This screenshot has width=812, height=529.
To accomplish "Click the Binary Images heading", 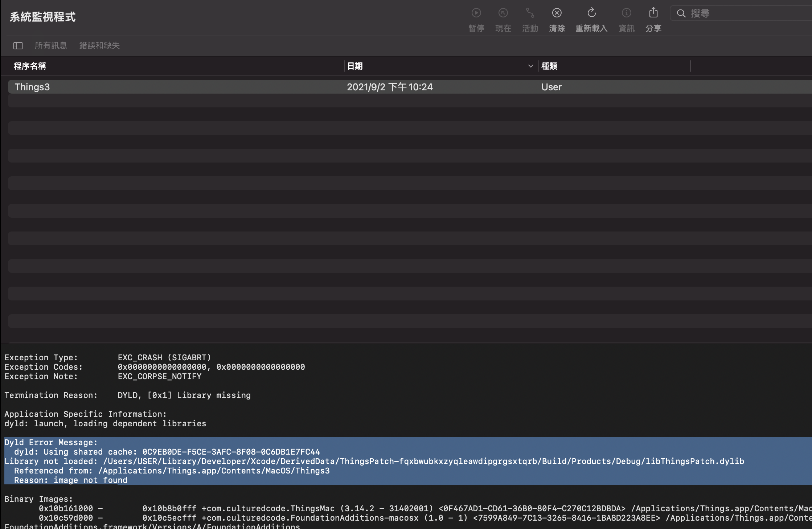I will 38,499.
